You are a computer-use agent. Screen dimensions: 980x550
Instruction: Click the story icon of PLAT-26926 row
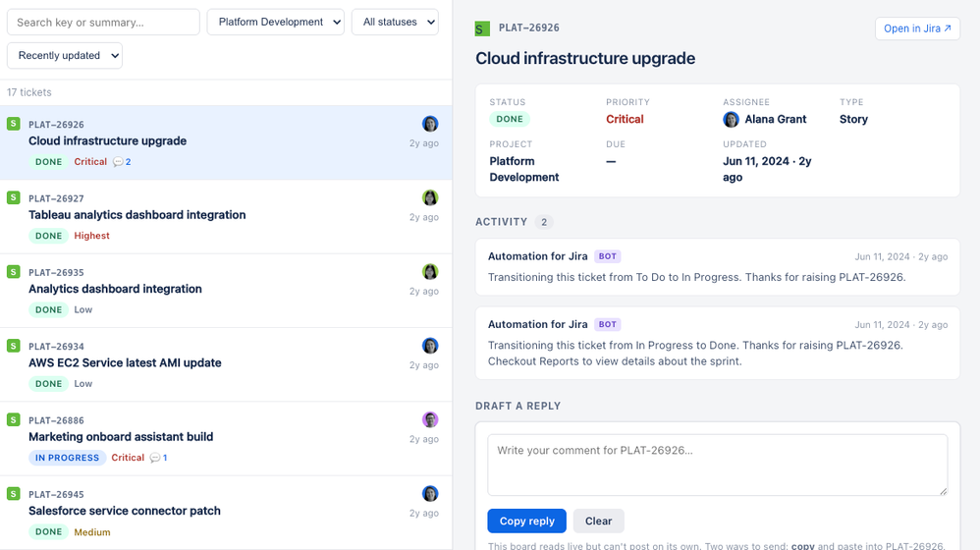point(13,124)
